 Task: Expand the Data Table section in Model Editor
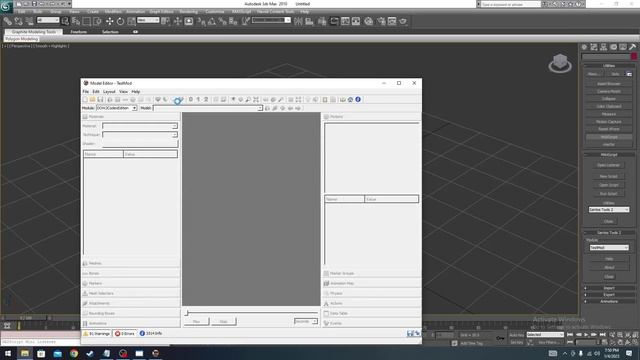pyautogui.click(x=371, y=313)
